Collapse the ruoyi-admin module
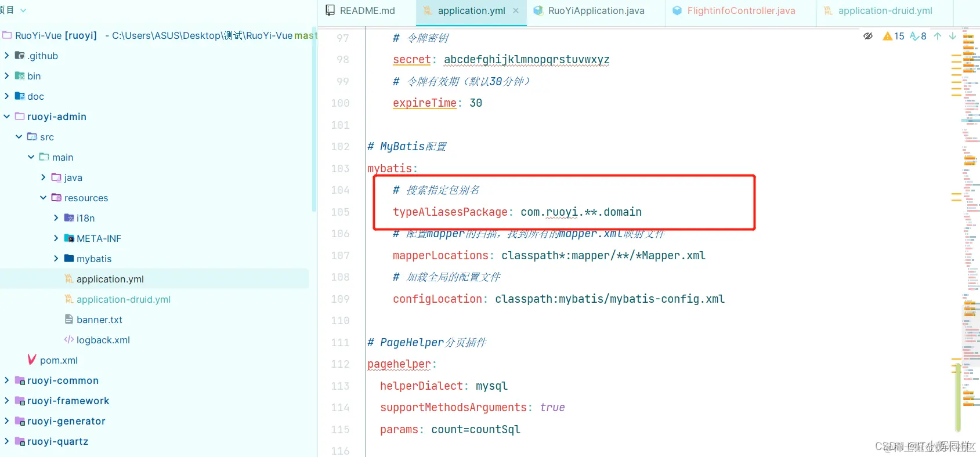Screen dimensions: 980x457 6,117
